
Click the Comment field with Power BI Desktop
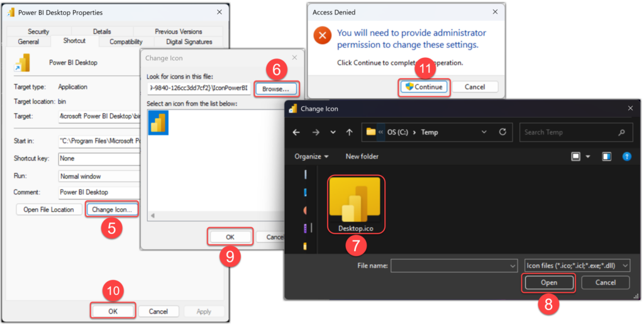click(99, 192)
